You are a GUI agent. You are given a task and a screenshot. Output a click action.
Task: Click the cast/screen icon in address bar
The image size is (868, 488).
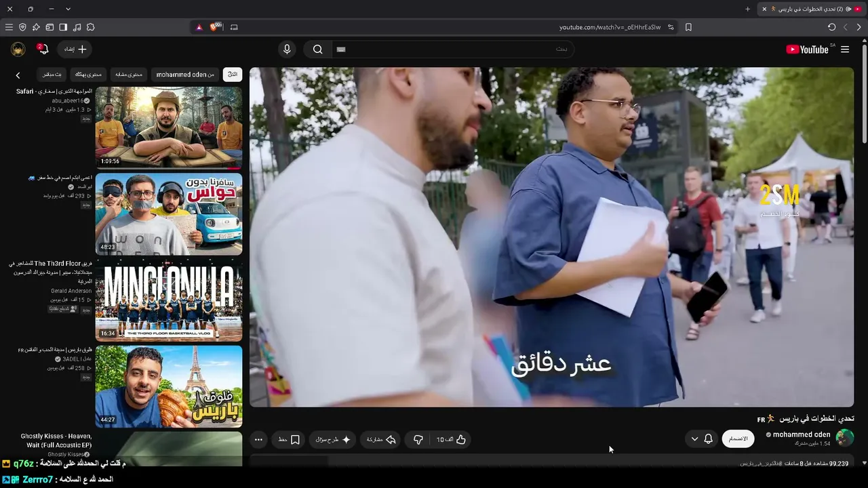pos(234,27)
